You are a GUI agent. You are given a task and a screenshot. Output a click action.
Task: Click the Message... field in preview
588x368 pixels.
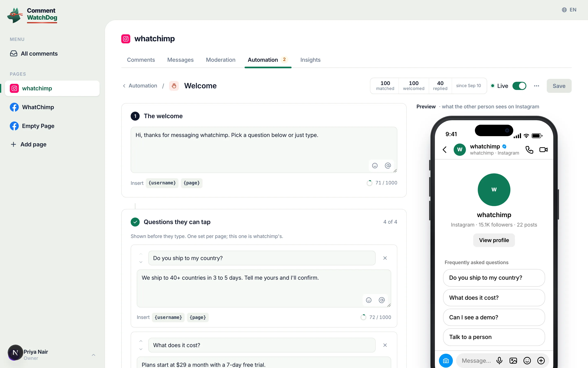click(x=476, y=361)
